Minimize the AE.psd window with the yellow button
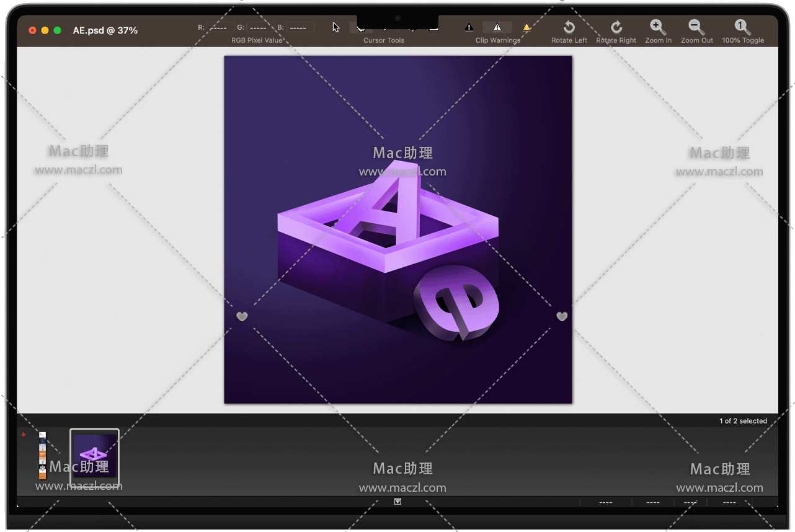 coord(45,30)
